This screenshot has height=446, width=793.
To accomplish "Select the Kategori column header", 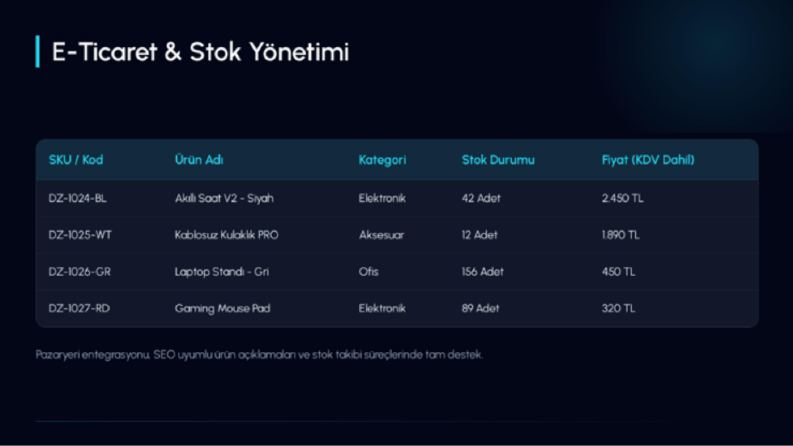I will point(382,160).
